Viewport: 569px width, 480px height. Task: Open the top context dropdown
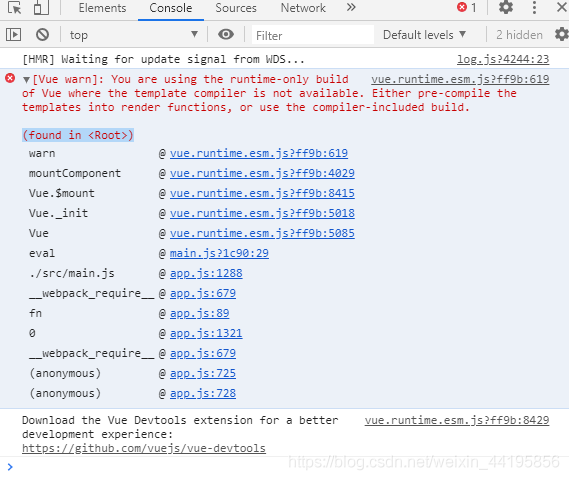(x=134, y=35)
